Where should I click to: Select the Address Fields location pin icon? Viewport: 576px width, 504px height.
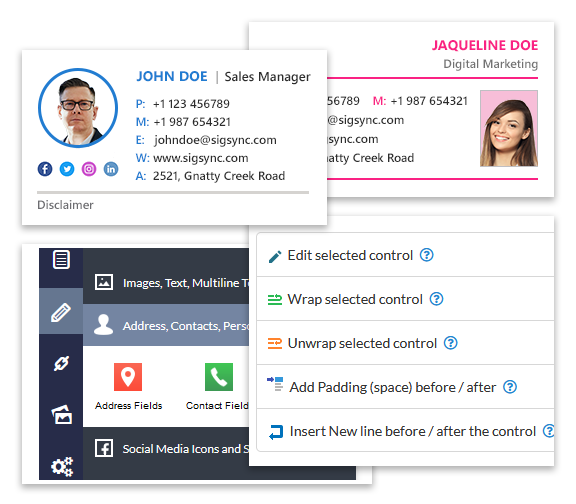[128, 377]
